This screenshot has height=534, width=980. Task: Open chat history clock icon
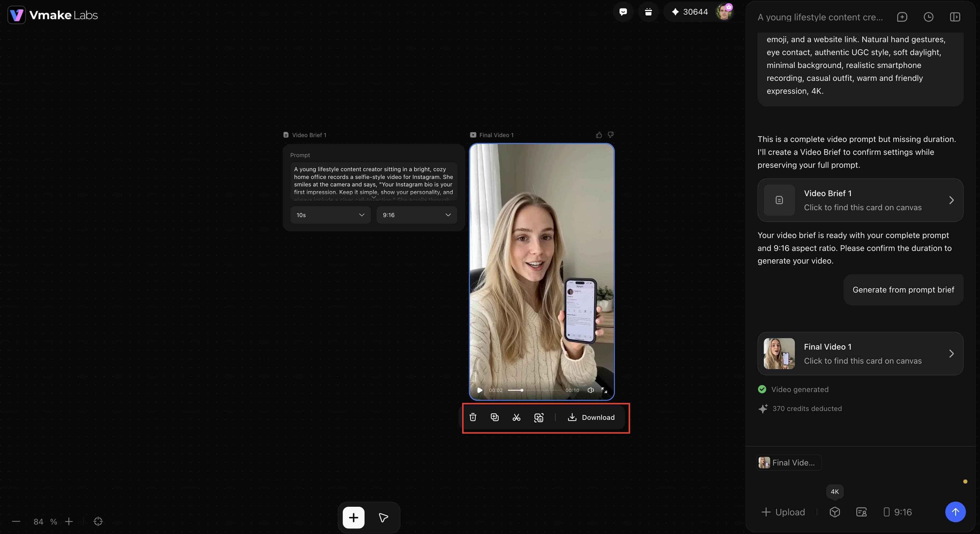tap(928, 17)
